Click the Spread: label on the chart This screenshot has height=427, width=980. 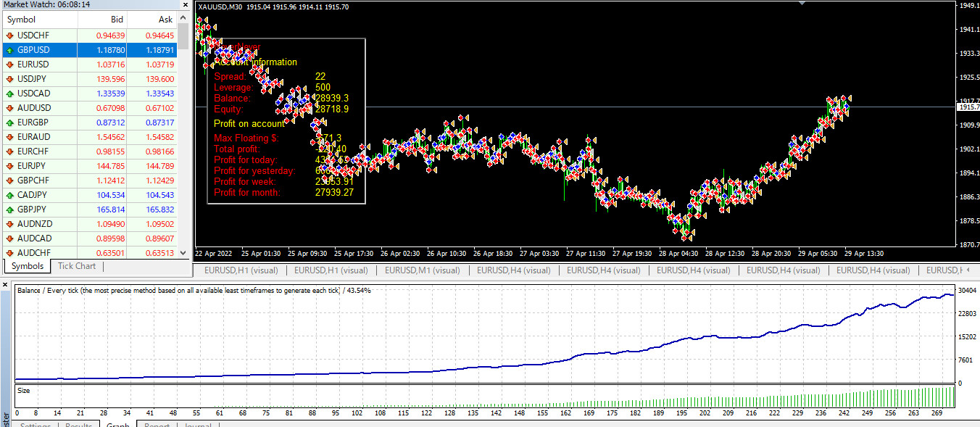230,76
